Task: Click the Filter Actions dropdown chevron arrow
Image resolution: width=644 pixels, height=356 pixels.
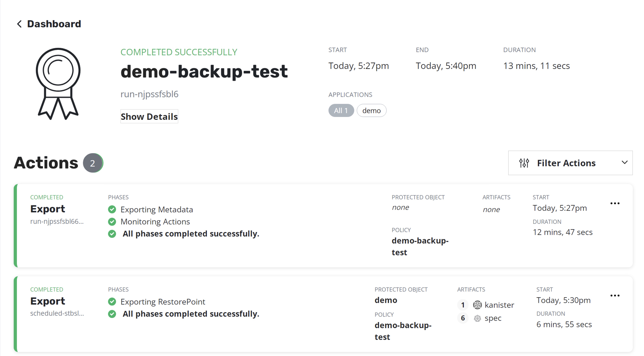Action: click(x=624, y=162)
